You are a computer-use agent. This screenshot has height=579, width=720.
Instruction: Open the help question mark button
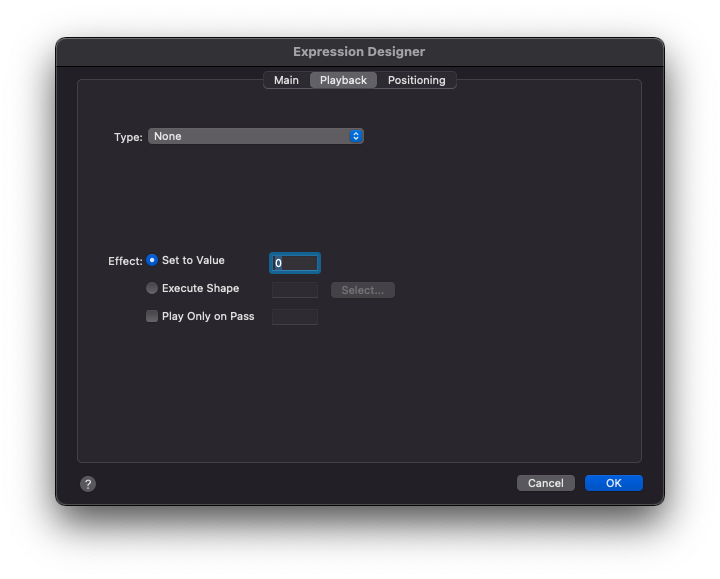[x=88, y=484]
